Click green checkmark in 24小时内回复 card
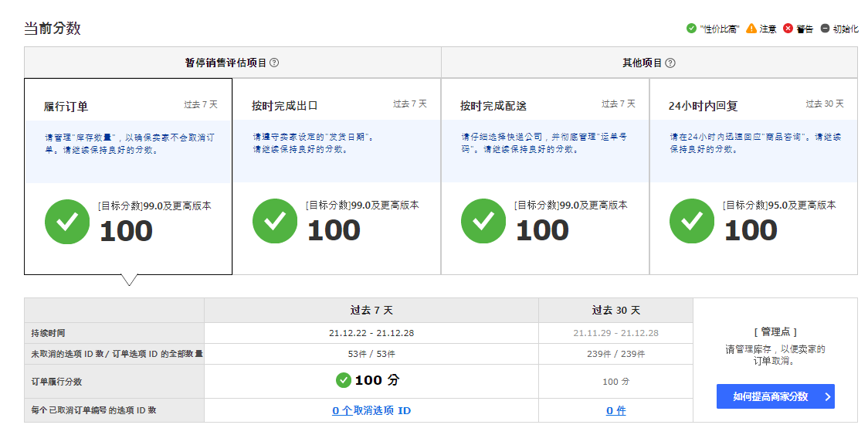The width and height of the screenshot is (868, 435). point(692,221)
